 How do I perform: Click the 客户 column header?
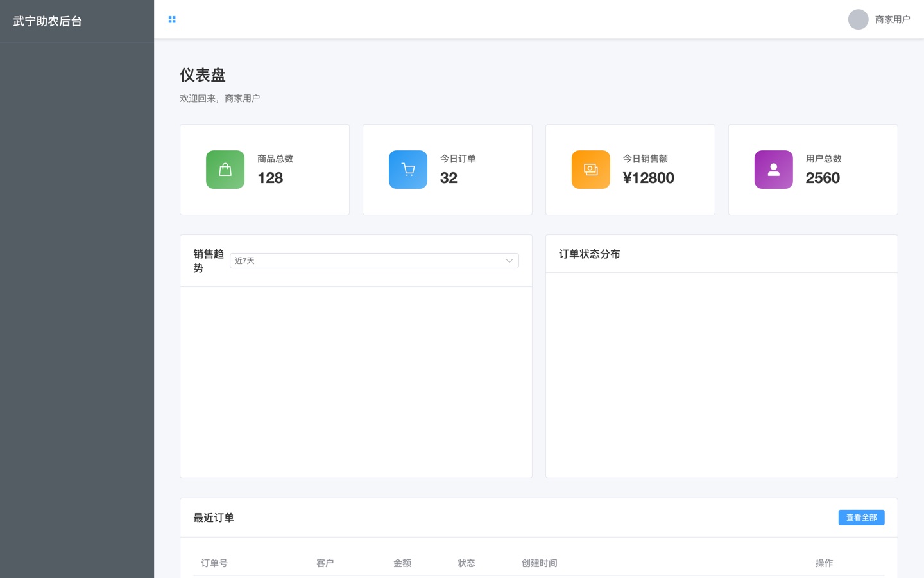pyautogui.click(x=325, y=563)
